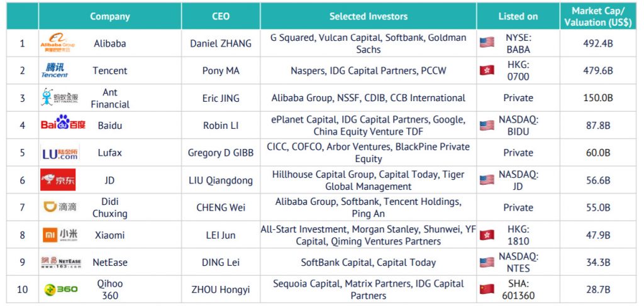Click the Listed on column header

pyautogui.click(x=518, y=16)
